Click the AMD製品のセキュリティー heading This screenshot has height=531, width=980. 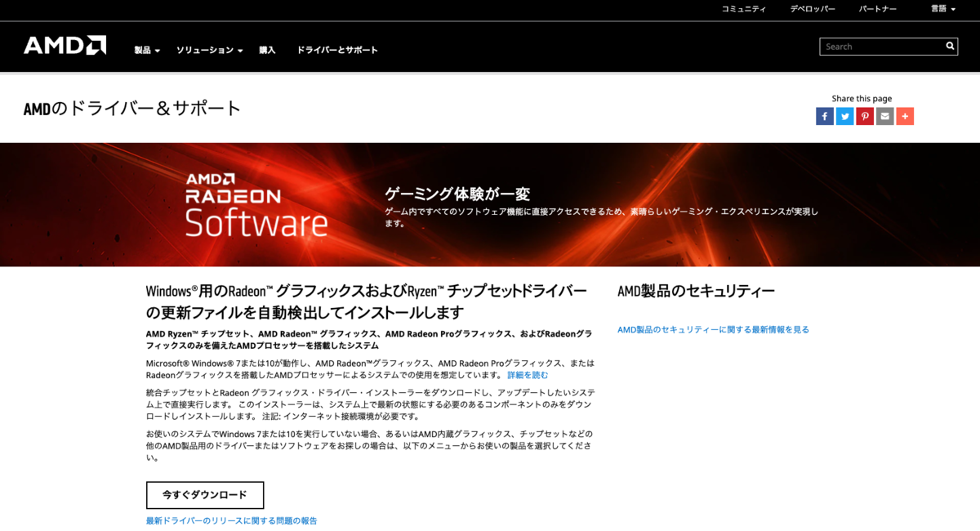(x=696, y=291)
